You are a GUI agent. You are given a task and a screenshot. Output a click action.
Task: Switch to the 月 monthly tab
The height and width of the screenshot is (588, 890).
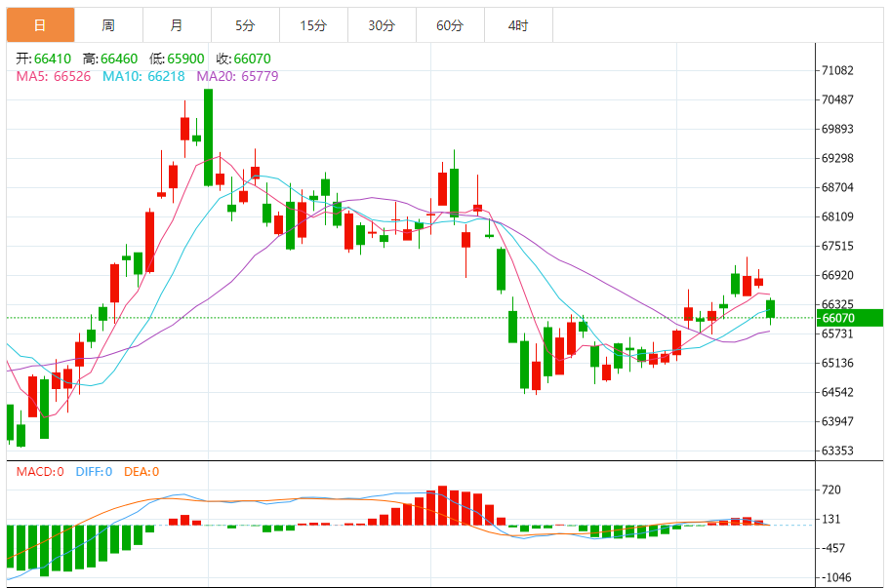point(177,25)
